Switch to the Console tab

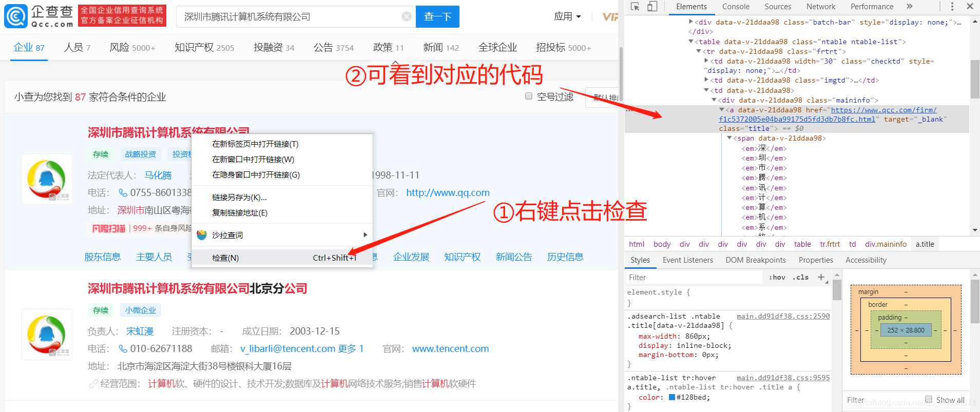pyautogui.click(x=736, y=7)
